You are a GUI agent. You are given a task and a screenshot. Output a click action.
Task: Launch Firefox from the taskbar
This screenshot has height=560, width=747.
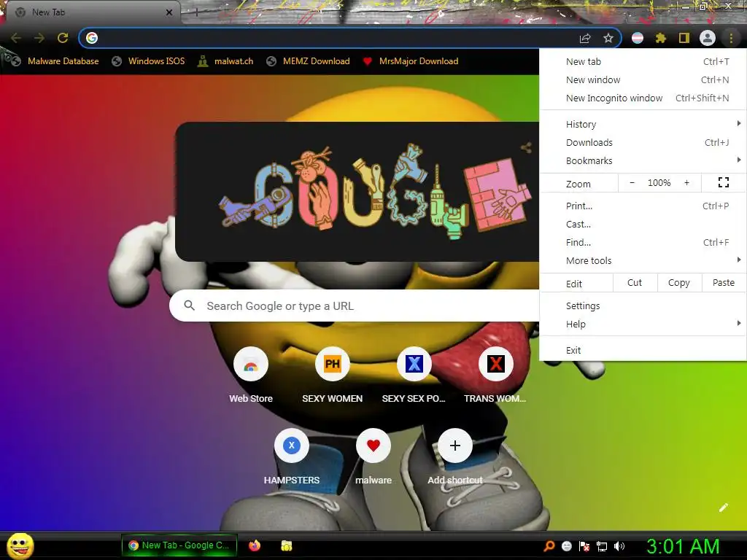255,545
